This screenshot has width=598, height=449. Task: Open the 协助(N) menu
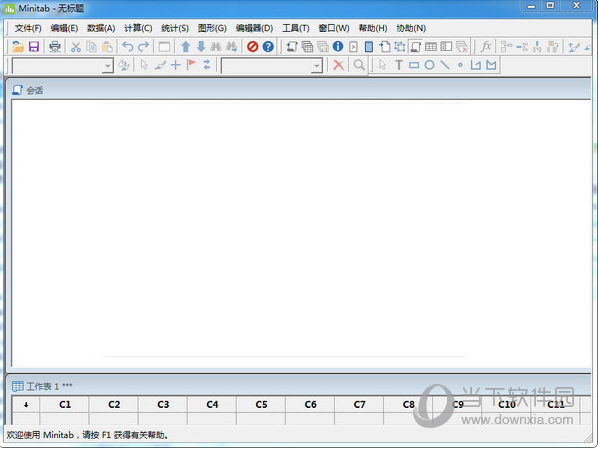411,28
